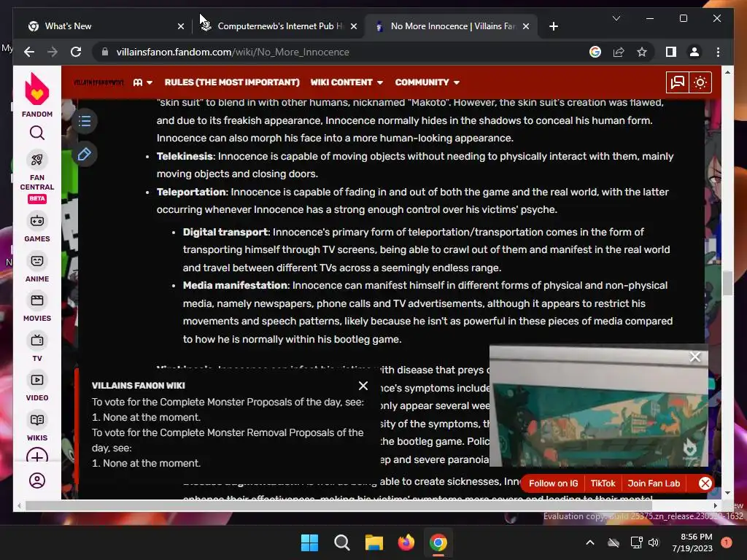
Task: Click the site lock icon
Action: 105,52
